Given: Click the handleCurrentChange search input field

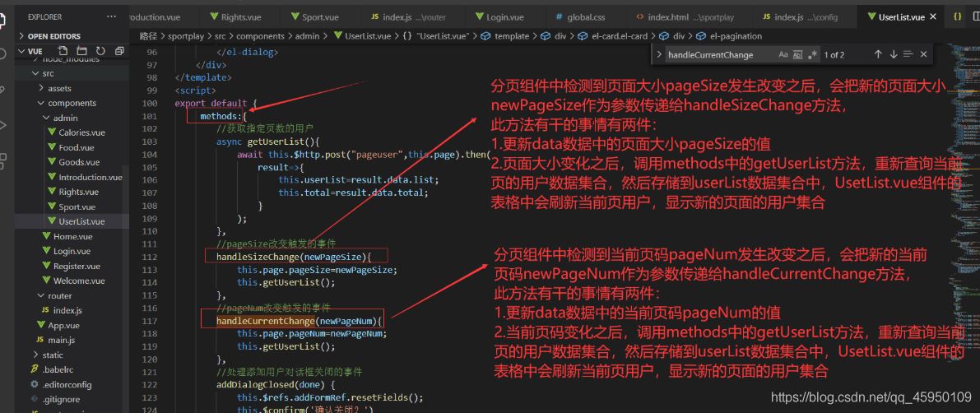Looking at the screenshot, I should coord(719,55).
